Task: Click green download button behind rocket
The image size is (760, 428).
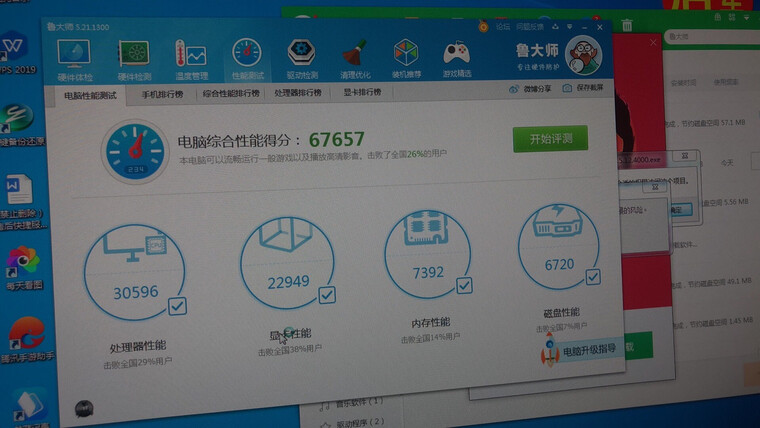Action: tap(638, 346)
